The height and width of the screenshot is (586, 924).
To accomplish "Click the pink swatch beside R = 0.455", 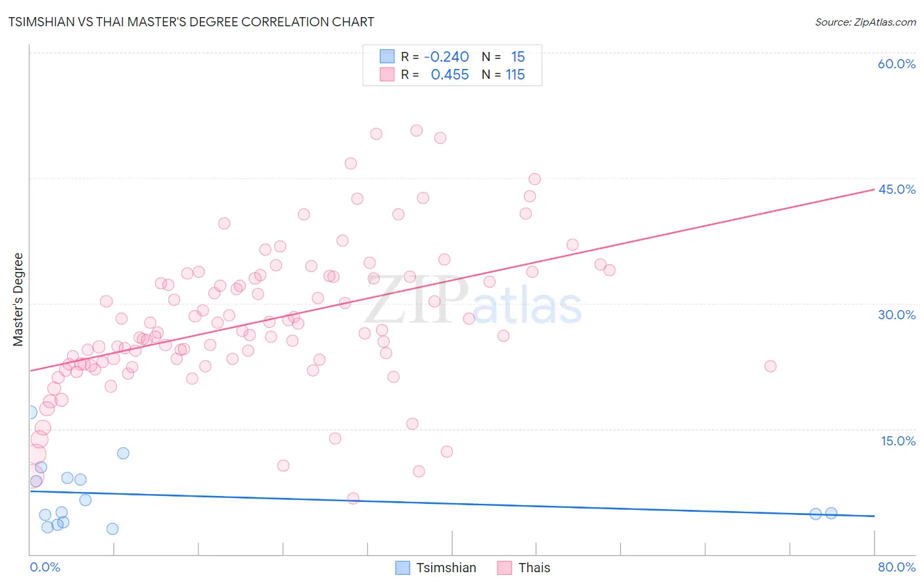I will pos(387,74).
